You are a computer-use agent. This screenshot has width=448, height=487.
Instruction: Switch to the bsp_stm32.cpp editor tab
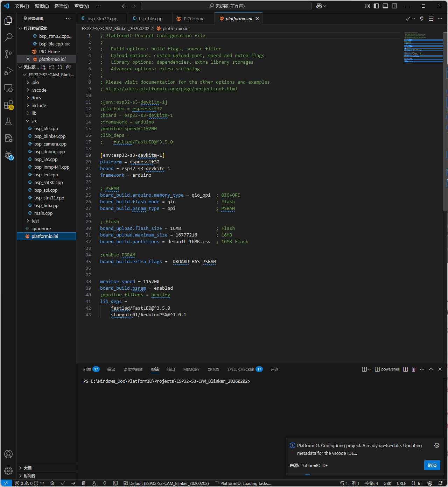(x=102, y=19)
